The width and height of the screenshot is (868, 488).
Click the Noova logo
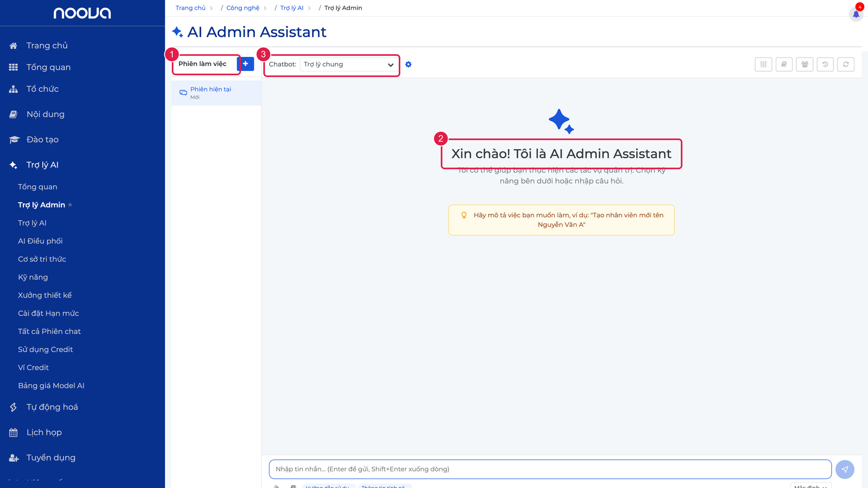click(82, 13)
